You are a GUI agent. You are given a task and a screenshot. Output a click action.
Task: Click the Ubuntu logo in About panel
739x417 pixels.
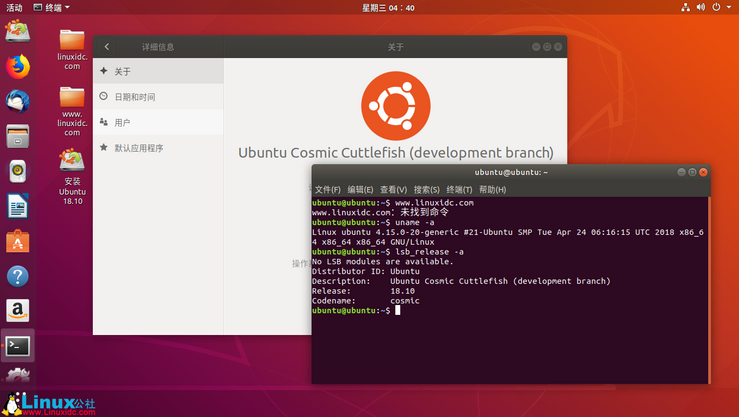coord(396,106)
